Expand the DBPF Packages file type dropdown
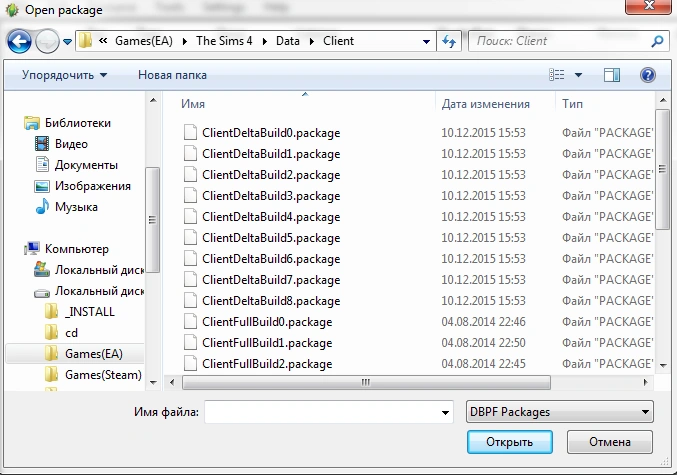The height and width of the screenshot is (475, 677). (645, 412)
